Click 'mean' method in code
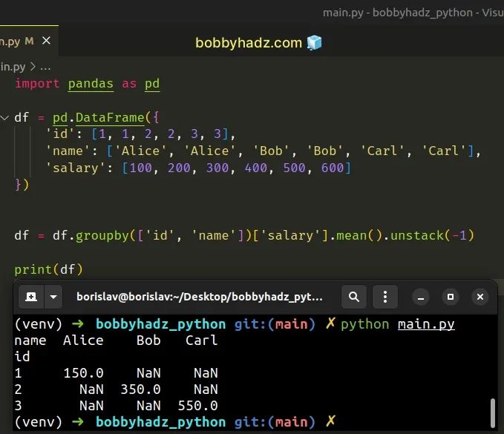Viewport: 504px width, 434px height. [x=352, y=236]
